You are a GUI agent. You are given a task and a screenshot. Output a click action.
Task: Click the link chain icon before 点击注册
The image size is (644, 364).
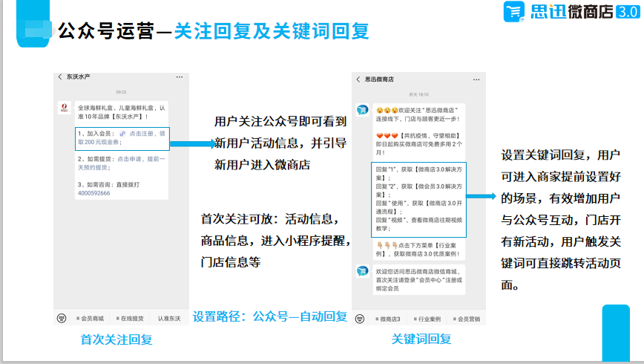122,134
